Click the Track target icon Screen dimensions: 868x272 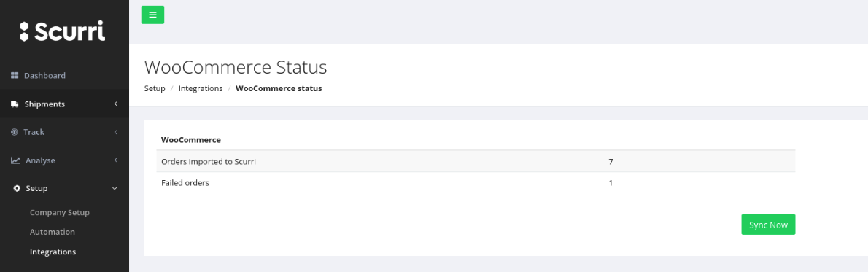(15, 132)
